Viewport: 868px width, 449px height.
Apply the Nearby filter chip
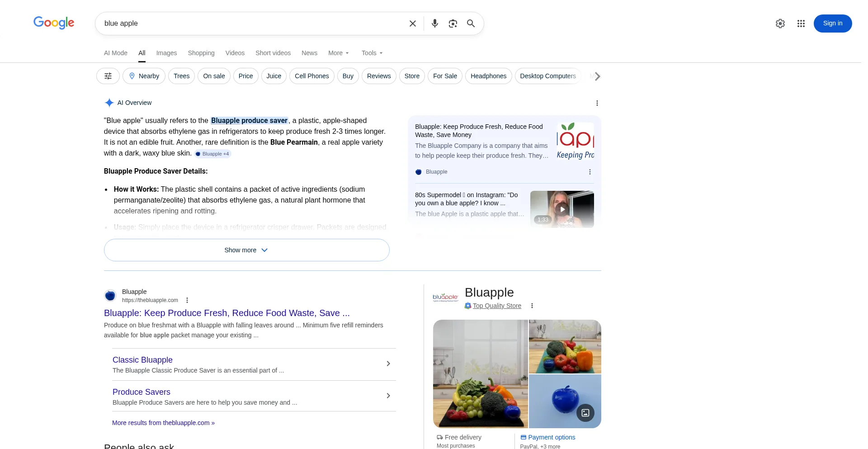[x=144, y=76]
